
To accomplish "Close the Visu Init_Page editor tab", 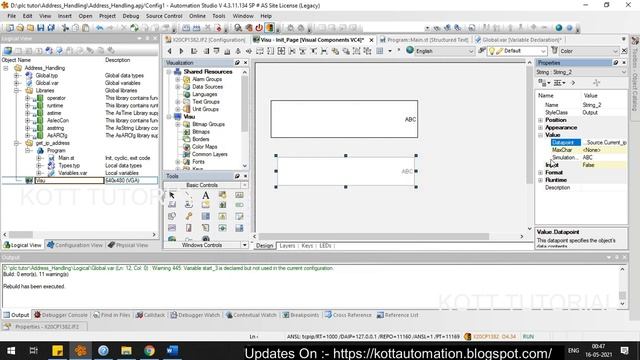I will (371, 40).
